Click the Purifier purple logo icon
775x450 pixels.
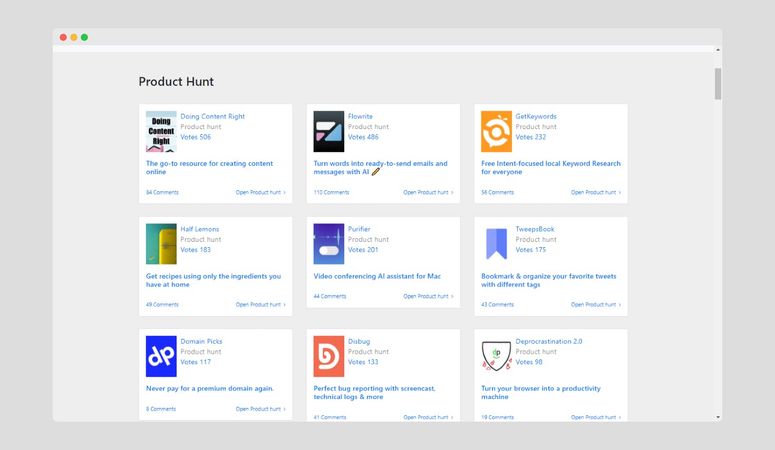329,244
